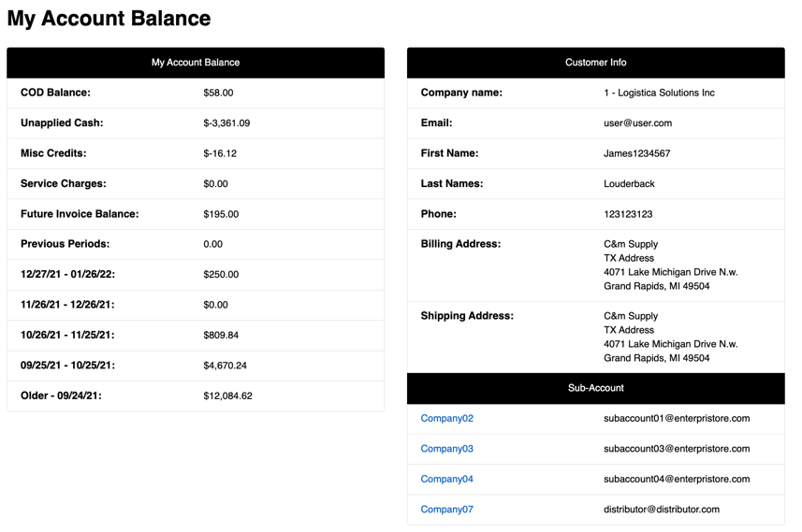Open the Company07 sub-account link
Viewport: 802px width, 532px height.
coord(446,509)
